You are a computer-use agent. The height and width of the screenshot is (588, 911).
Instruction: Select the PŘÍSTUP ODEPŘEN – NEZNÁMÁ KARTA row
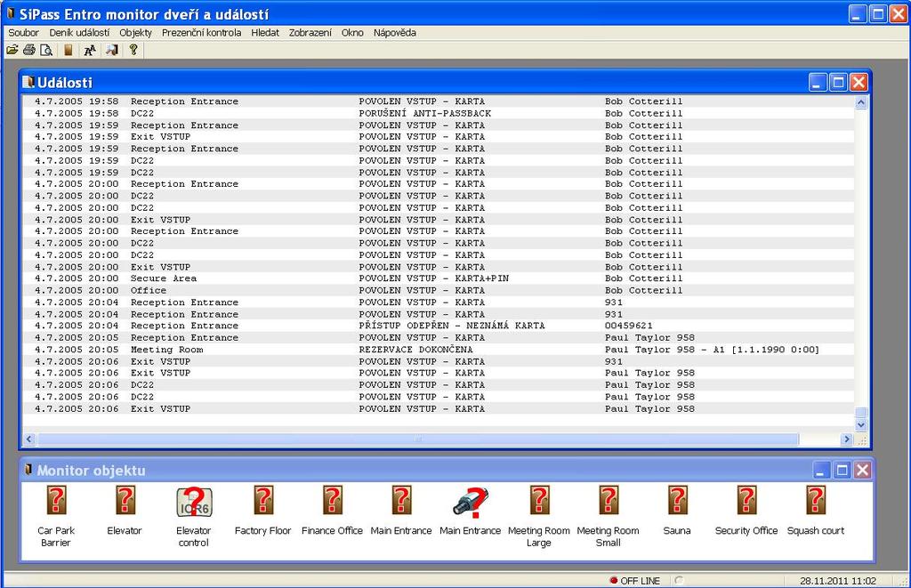pos(439,326)
